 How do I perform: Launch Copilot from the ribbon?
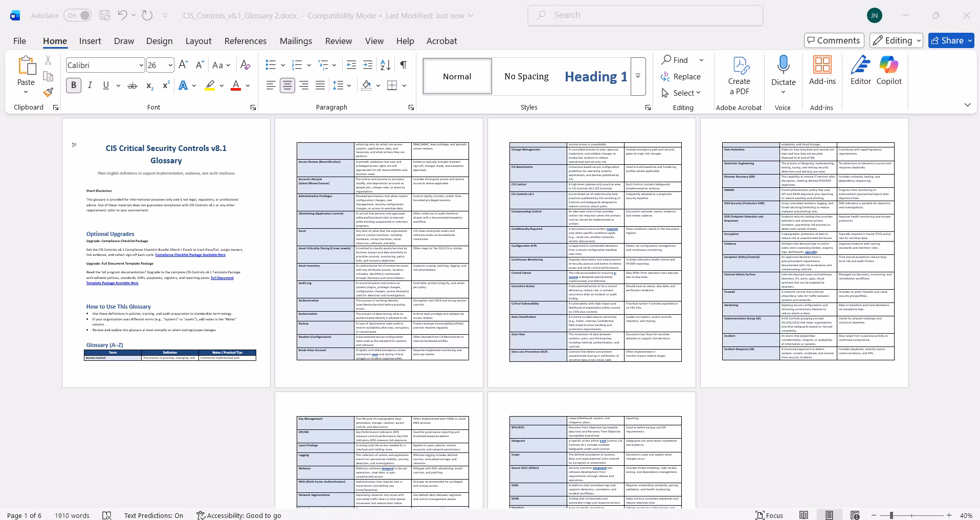pyautogui.click(x=889, y=71)
